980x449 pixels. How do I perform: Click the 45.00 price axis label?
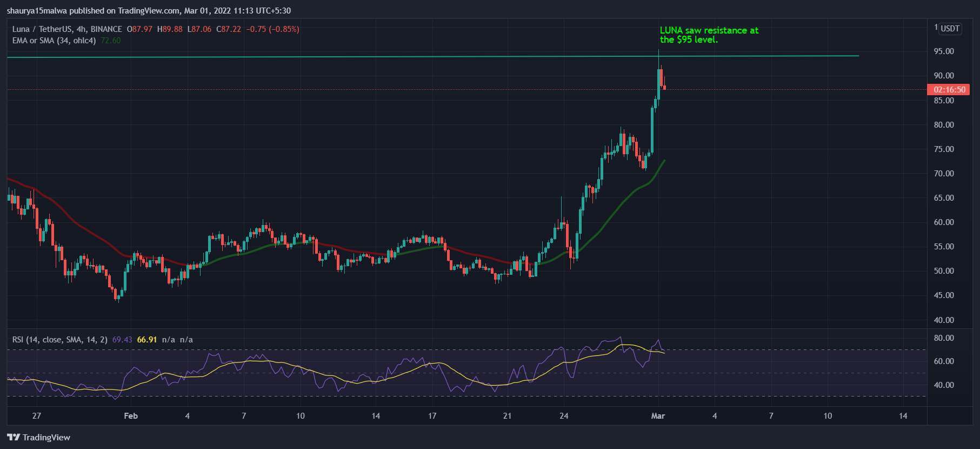click(944, 295)
